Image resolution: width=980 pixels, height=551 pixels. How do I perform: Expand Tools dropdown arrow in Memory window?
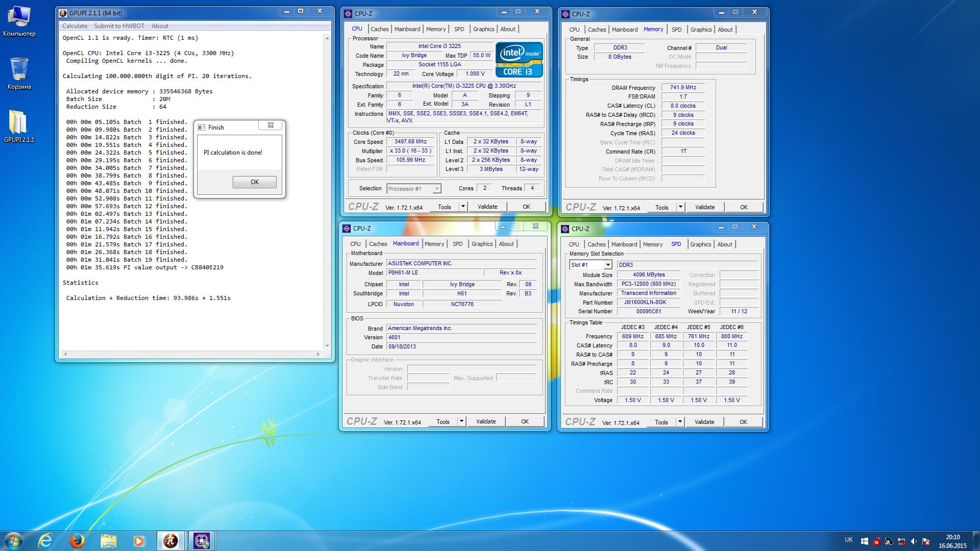click(680, 207)
